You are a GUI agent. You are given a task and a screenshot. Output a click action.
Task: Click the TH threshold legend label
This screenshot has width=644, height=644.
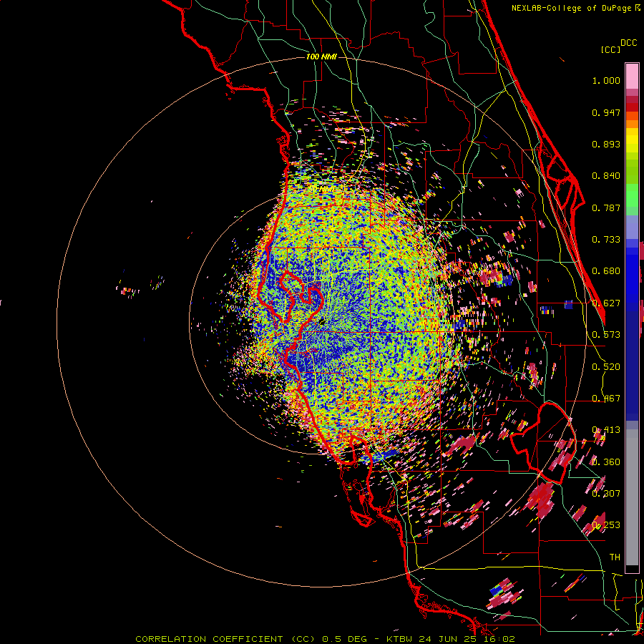pos(615,557)
